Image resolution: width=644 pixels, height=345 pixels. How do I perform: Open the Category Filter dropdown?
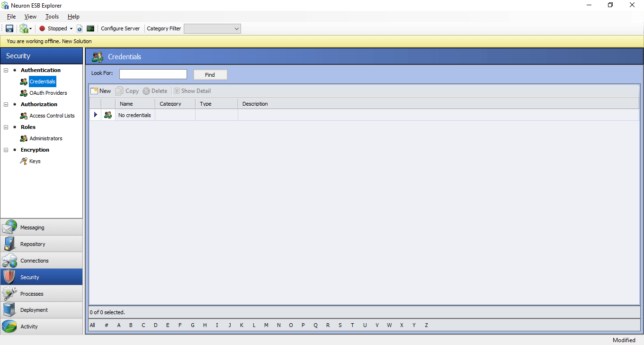pos(212,28)
